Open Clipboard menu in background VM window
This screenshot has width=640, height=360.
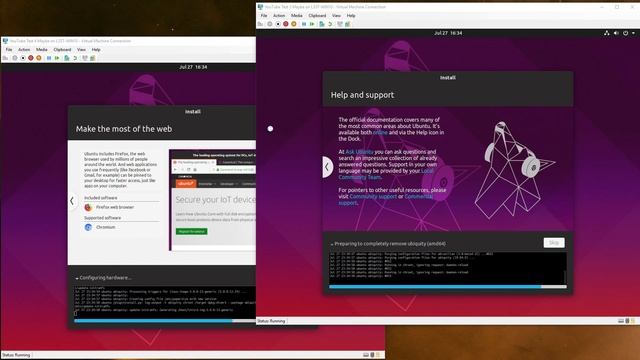click(62, 49)
